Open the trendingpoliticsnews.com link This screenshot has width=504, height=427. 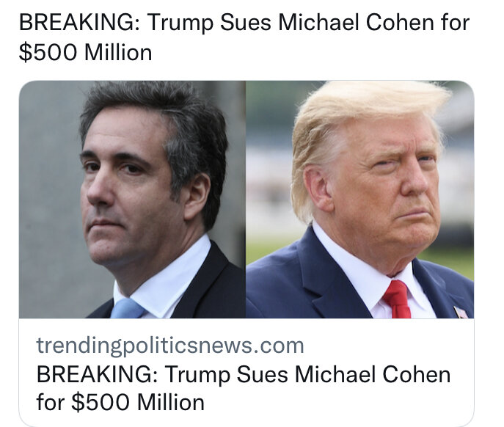(170, 346)
